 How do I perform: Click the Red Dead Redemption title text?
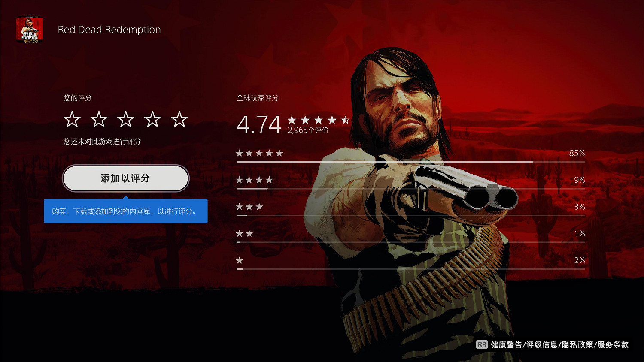109,30
